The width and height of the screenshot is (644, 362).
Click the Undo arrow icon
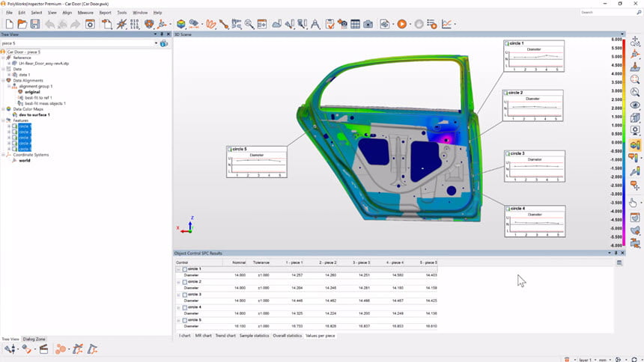[49, 24]
